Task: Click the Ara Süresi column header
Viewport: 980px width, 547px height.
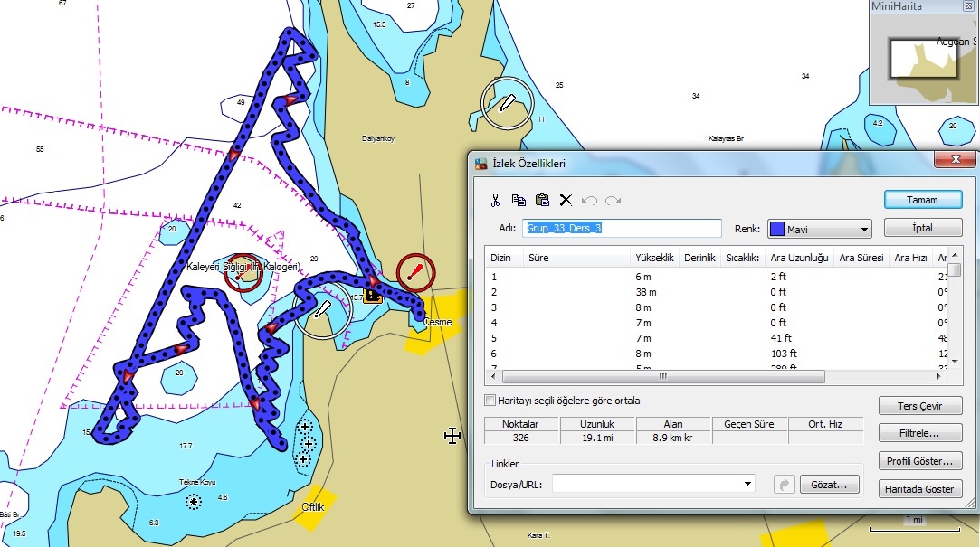Action: click(x=861, y=258)
